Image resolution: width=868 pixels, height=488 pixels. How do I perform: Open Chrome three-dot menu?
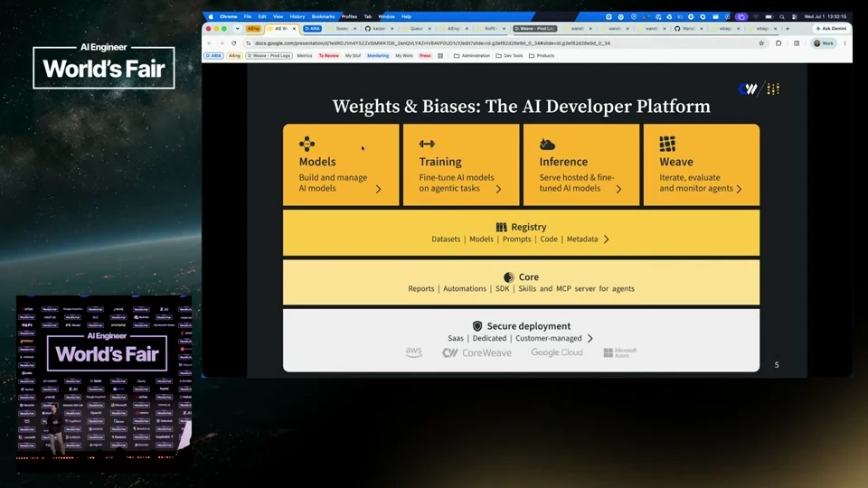point(844,43)
